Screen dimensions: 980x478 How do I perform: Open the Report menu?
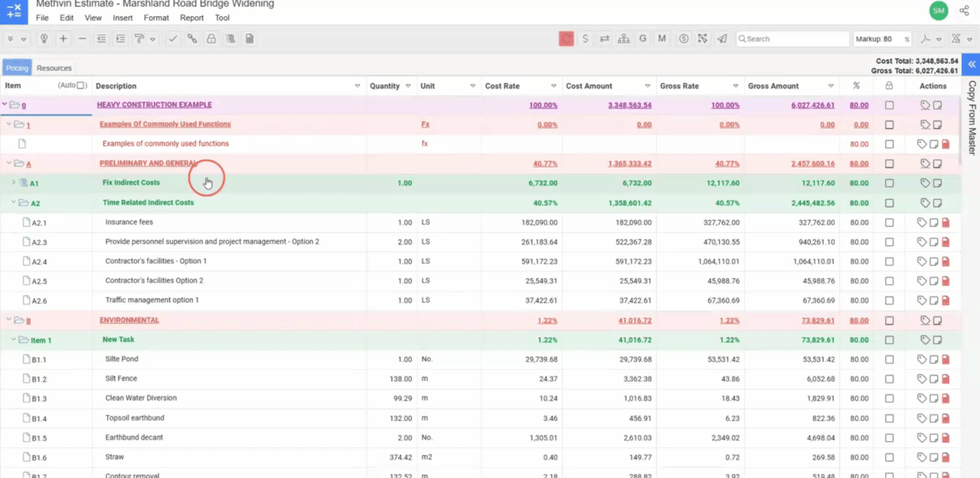[x=191, y=18]
